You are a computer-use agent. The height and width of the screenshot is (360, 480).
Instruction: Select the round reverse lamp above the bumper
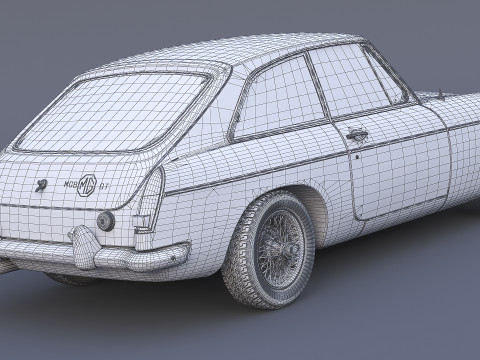[106, 221]
